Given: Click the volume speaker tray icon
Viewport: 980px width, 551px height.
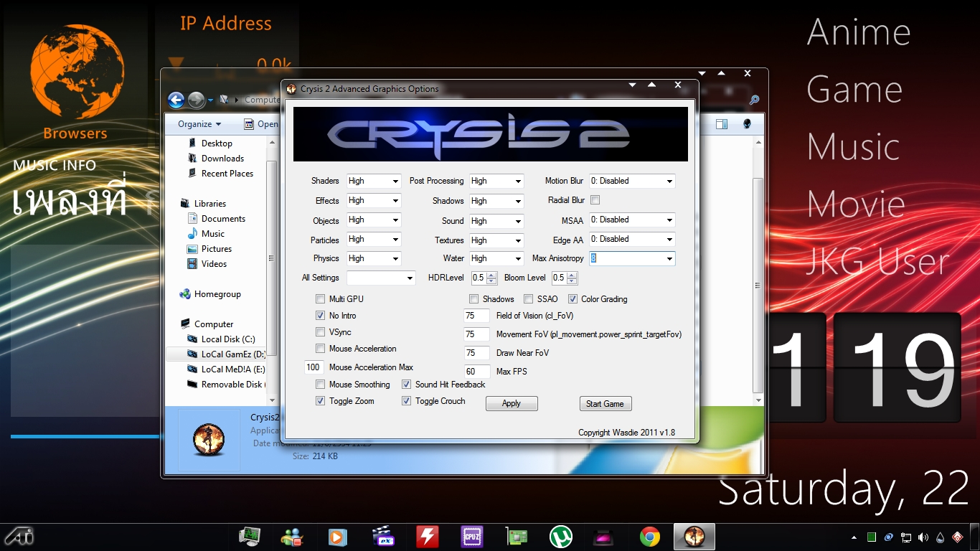Looking at the screenshot, I should (923, 537).
